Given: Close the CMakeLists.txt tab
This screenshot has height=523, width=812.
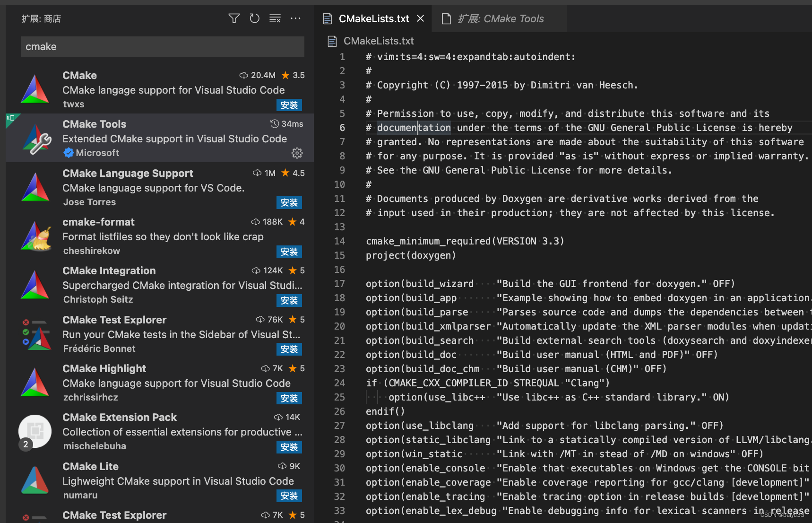Looking at the screenshot, I should coord(420,18).
